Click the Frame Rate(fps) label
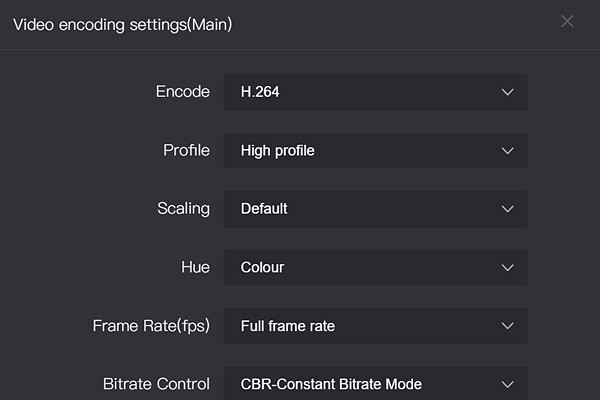600x400 pixels. pos(151,326)
